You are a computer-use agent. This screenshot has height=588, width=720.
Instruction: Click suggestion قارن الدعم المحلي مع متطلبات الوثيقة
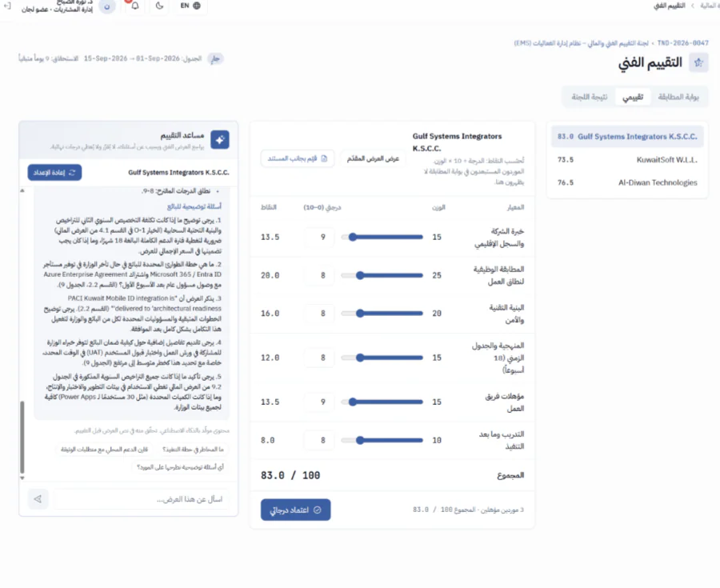click(x=104, y=450)
